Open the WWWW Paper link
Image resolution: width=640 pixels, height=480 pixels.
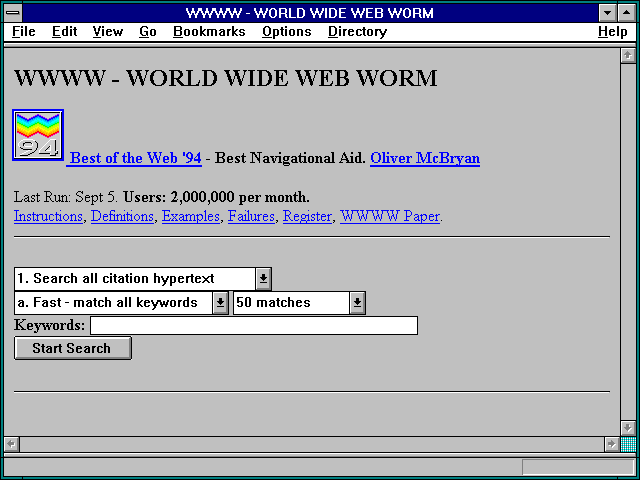click(390, 216)
